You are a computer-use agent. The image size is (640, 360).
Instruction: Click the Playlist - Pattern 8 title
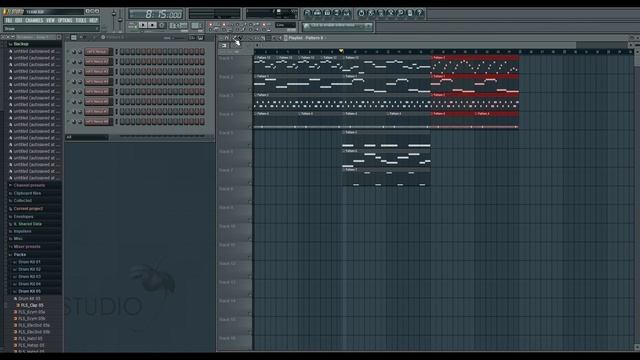[x=306, y=38]
